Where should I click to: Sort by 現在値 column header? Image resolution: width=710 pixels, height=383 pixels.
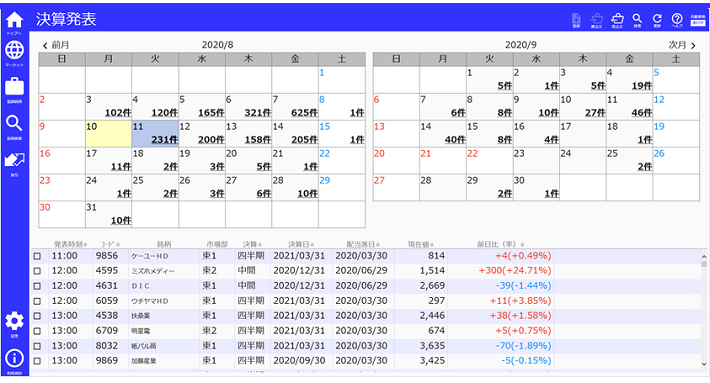pos(421,244)
